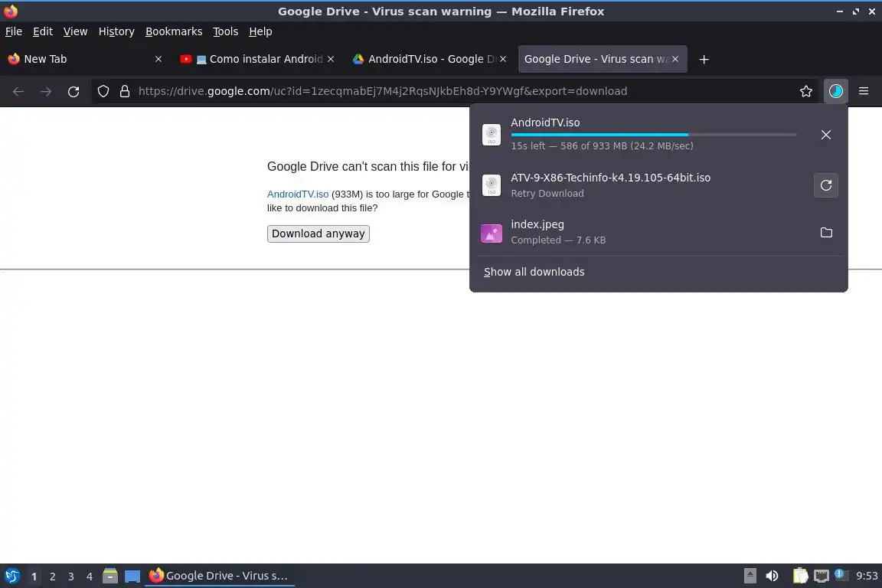Open the Bookmarks menu
Screen dimensions: 882x588
[x=174, y=31]
